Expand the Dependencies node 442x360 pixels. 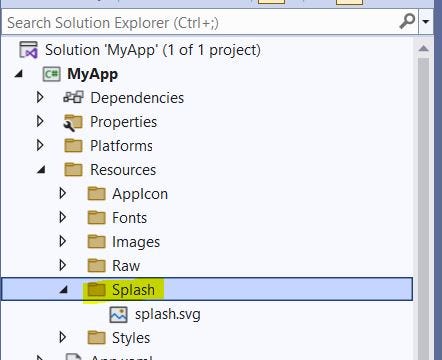pos(40,97)
